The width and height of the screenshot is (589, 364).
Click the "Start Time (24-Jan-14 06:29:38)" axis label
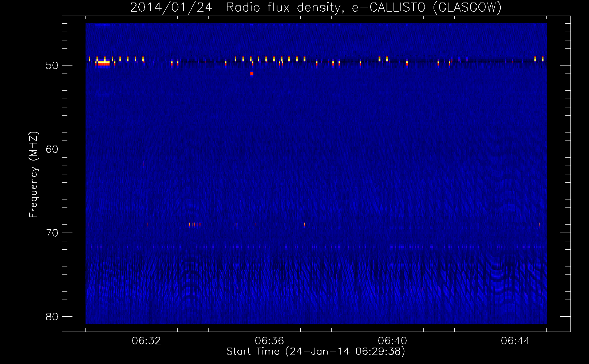coord(316,352)
